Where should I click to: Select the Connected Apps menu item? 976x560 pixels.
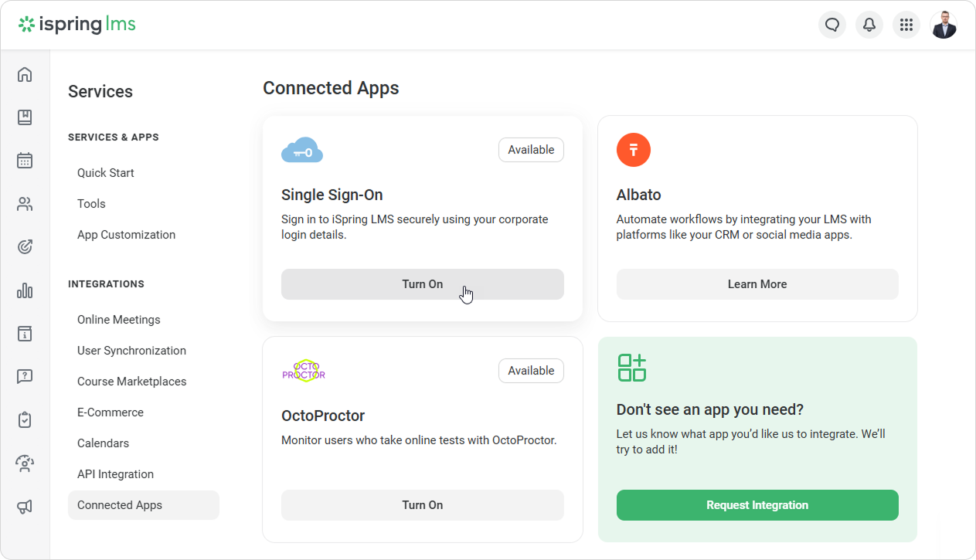coord(120,505)
